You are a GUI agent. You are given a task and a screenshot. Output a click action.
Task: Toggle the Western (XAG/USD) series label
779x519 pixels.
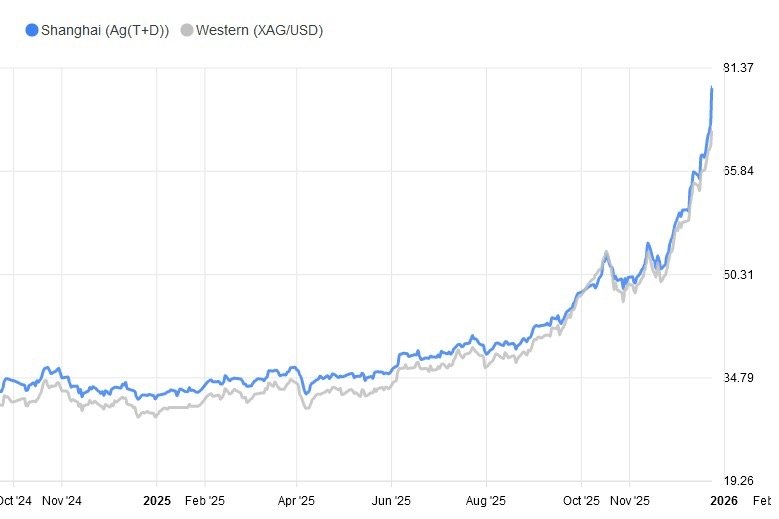[260, 30]
